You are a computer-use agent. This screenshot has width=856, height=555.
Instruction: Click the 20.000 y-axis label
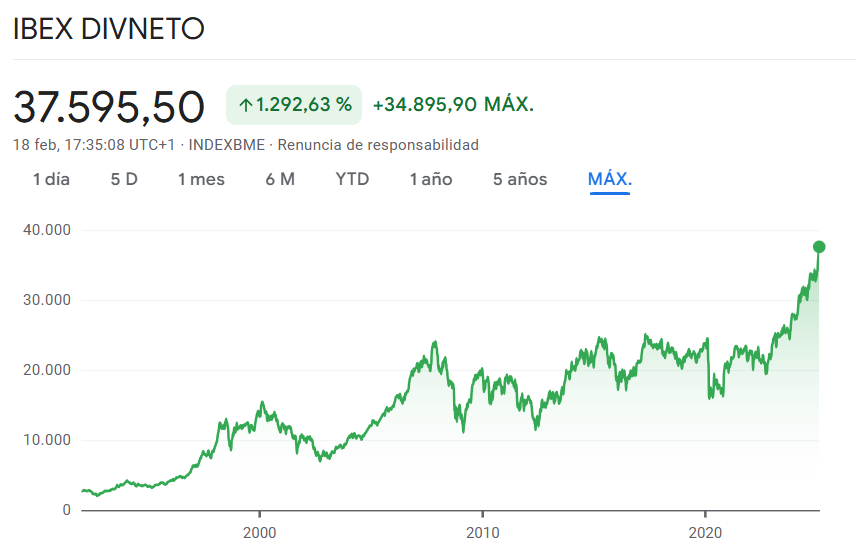tap(47, 370)
